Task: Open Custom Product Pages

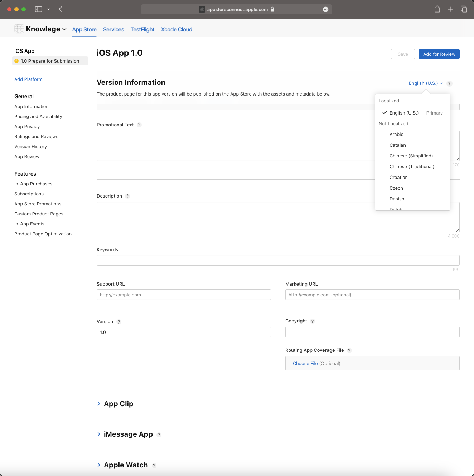Action: (x=39, y=214)
